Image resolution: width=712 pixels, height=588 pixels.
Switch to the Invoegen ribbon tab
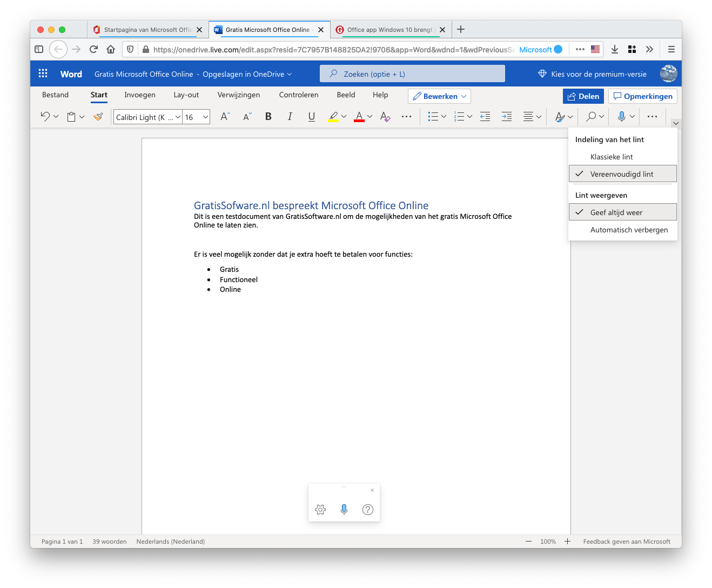pyautogui.click(x=140, y=95)
